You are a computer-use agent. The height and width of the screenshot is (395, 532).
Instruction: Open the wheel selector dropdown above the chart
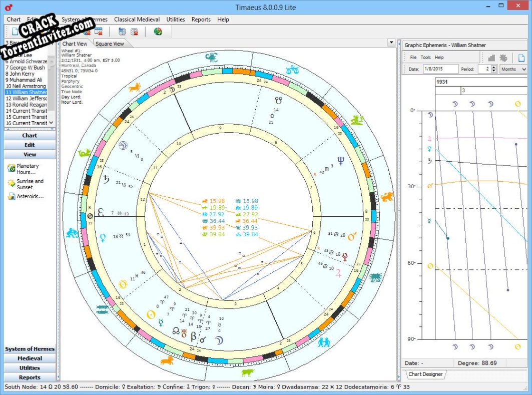(x=391, y=43)
